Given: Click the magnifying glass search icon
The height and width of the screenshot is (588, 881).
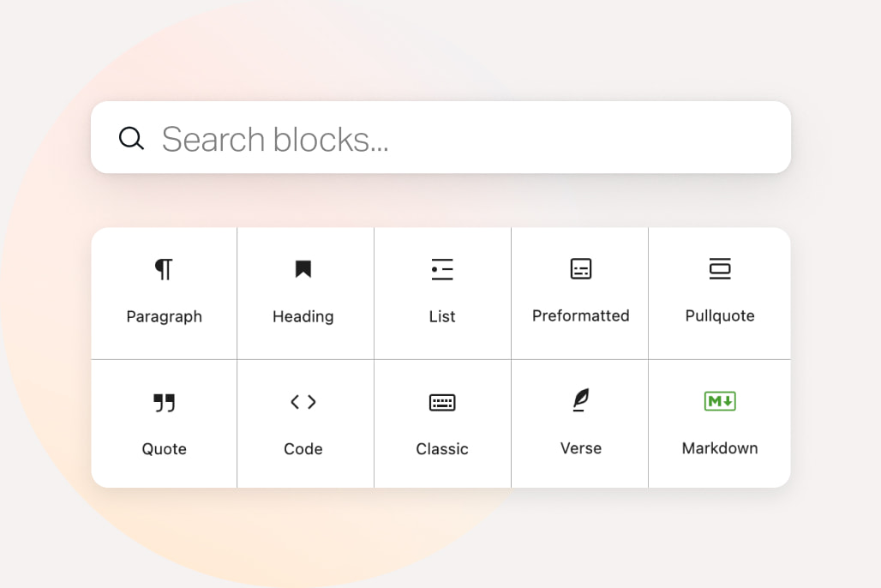Looking at the screenshot, I should tap(131, 137).
